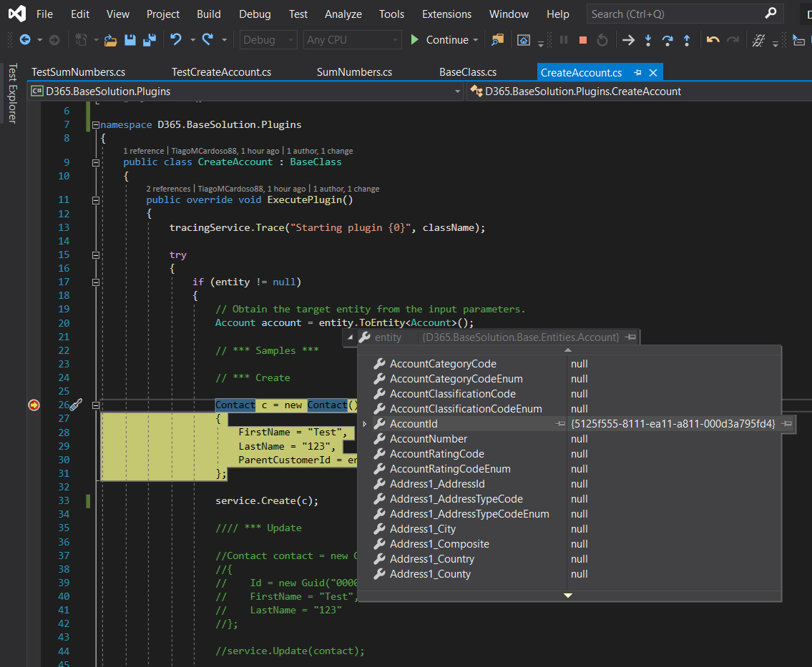812x667 pixels.
Task: Switch to the BaseClass.cs tab
Action: (467, 72)
